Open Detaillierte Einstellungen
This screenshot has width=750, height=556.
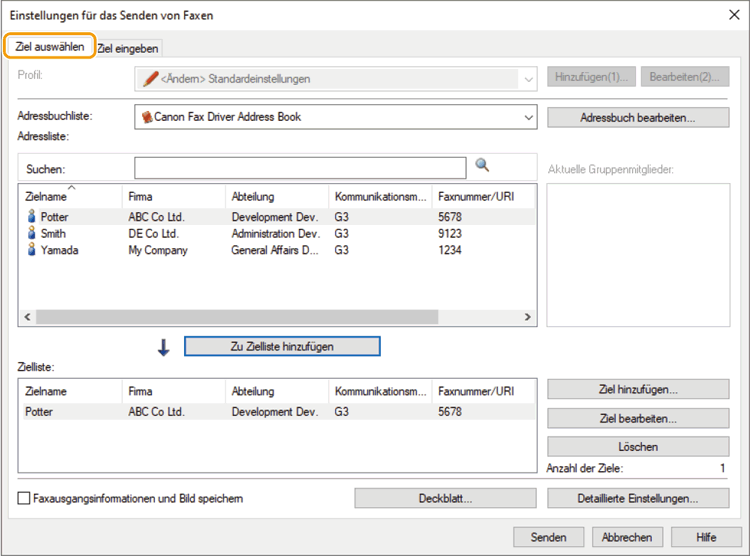(x=638, y=498)
